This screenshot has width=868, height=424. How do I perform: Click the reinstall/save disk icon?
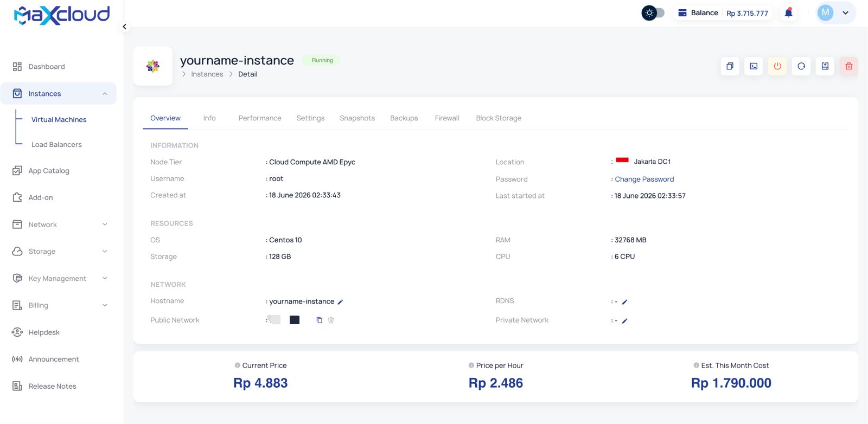pyautogui.click(x=825, y=66)
